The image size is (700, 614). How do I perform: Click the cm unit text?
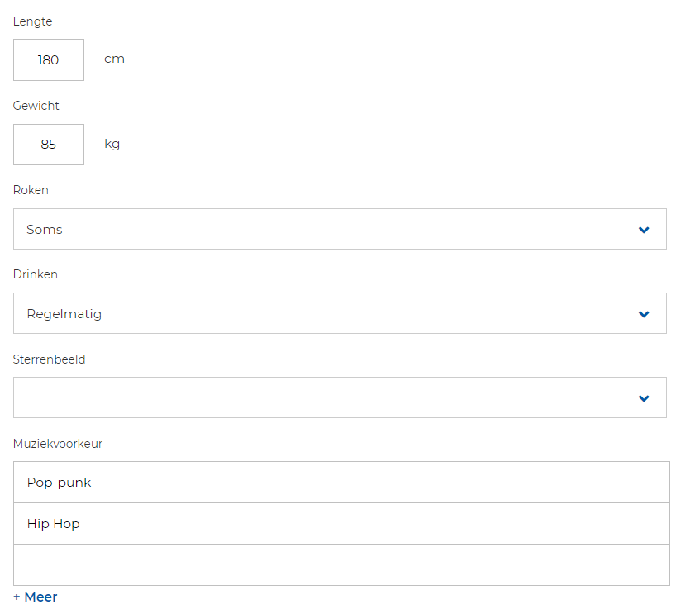point(114,59)
